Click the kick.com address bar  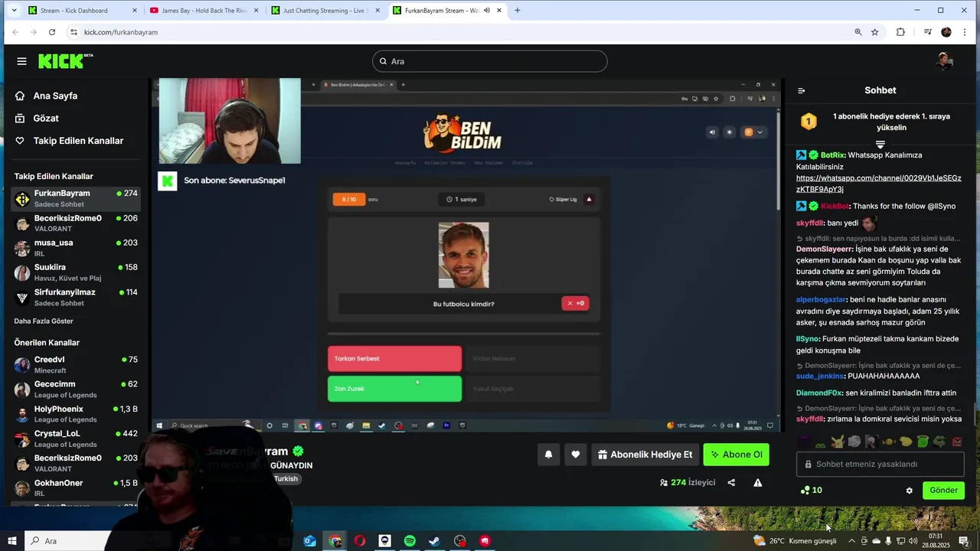pos(459,32)
